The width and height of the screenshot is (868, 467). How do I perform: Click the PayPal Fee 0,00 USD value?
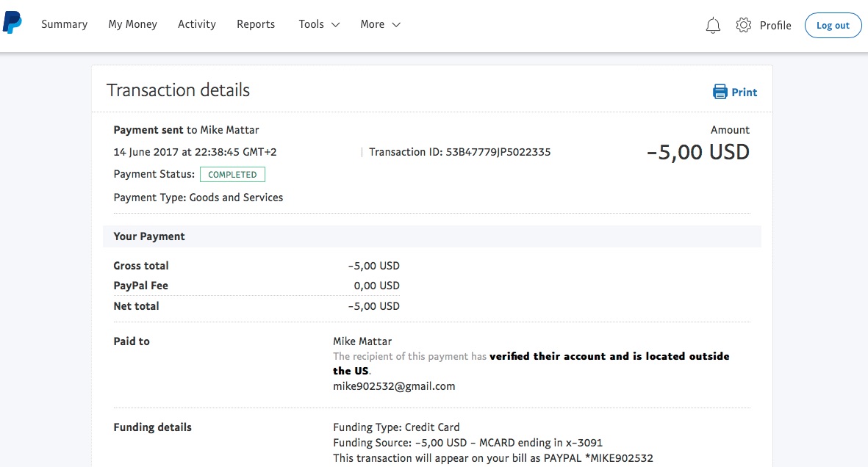(x=376, y=286)
